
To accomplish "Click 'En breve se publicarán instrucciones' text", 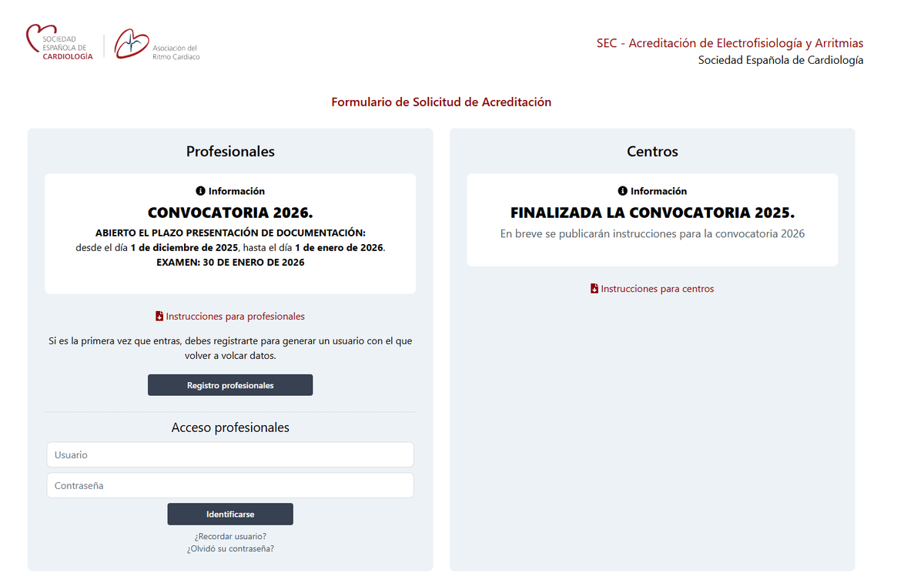I will pyautogui.click(x=652, y=233).
